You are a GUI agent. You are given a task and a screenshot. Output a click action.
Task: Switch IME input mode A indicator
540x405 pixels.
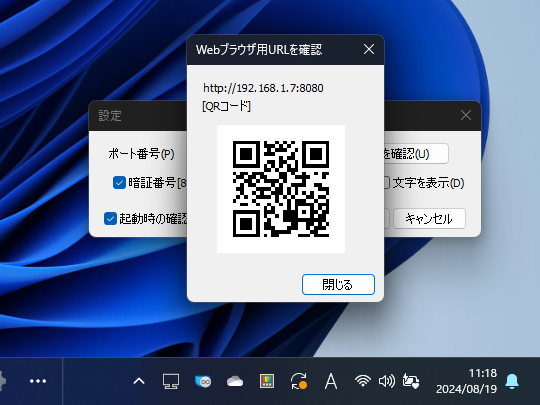click(331, 381)
